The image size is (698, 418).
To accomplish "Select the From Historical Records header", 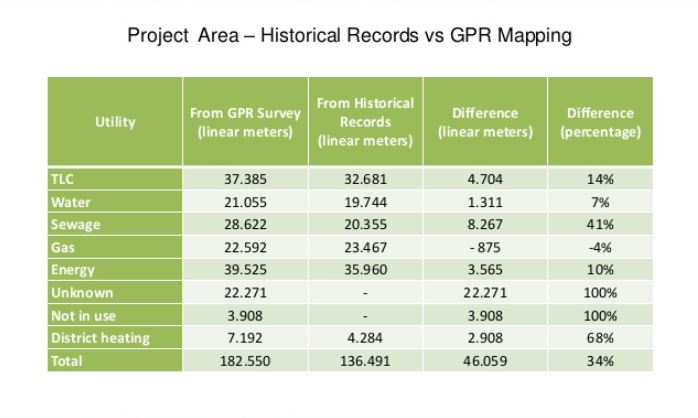I will pos(365,122).
